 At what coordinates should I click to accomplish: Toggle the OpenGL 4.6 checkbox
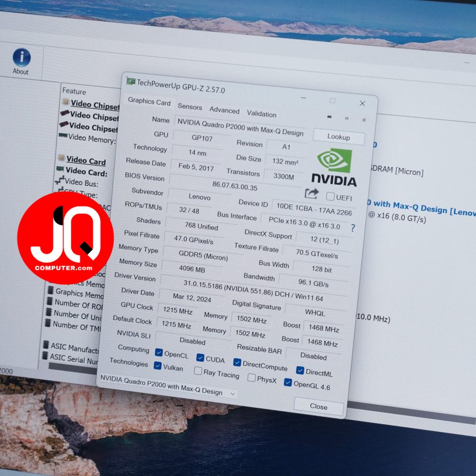pos(288,382)
